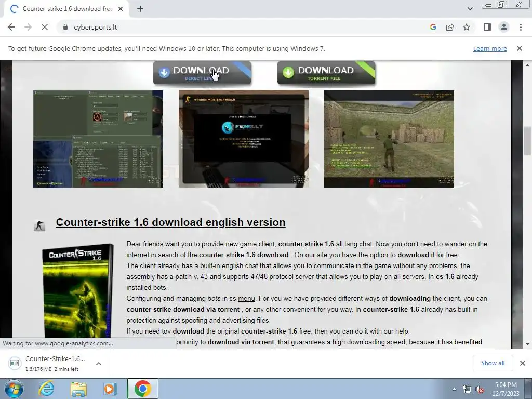The width and height of the screenshot is (532, 399).
Task: Open in-game dust map screenshot thumbnail
Action: tap(389, 139)
